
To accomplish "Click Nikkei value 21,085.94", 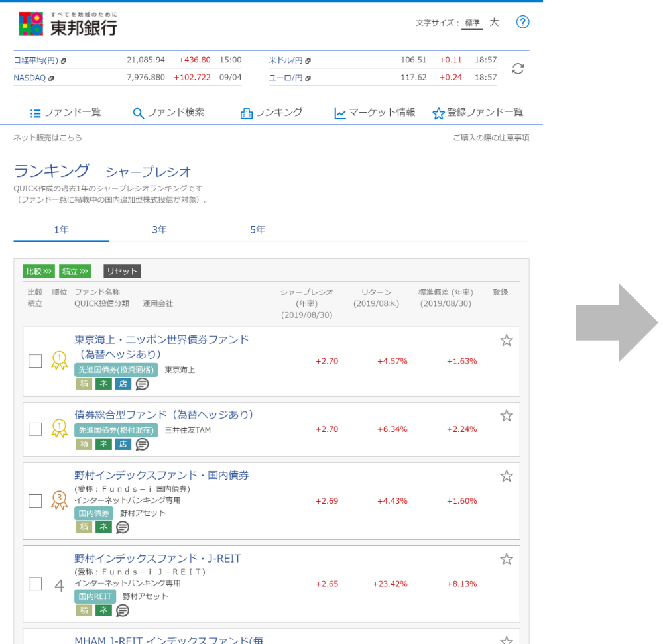I will 146,60.
